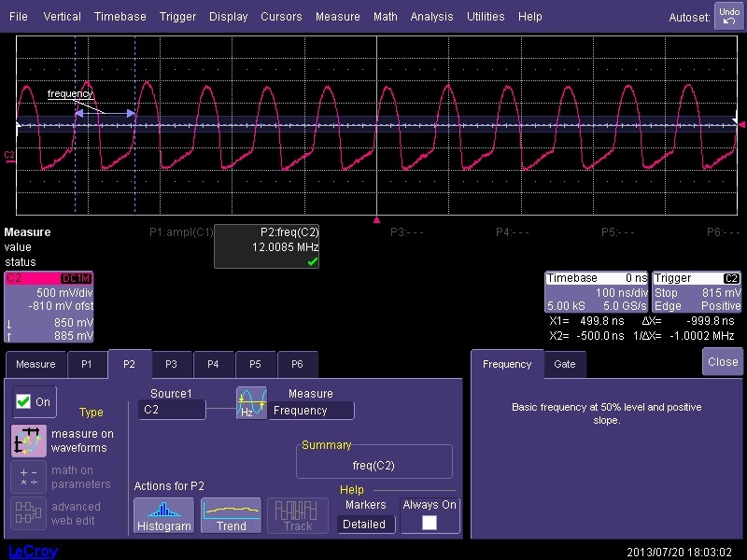The image size is (747, 560).
Task: Change the Markers Detailed setting
Action: 365,524
